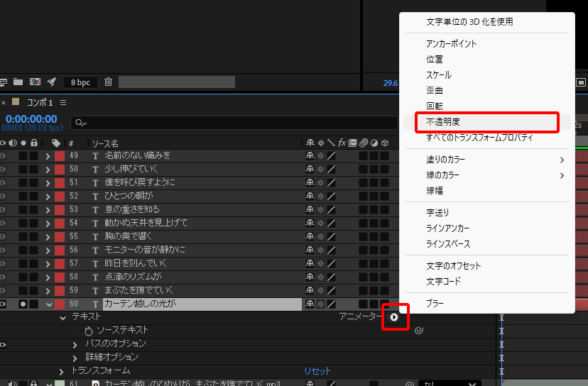Toggle visibility eye of layer 49
588x386 pixels.
pos(3,155)
